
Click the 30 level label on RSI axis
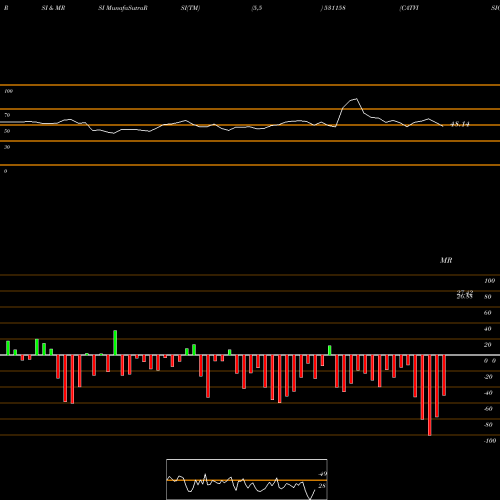(x=7, y=147)
